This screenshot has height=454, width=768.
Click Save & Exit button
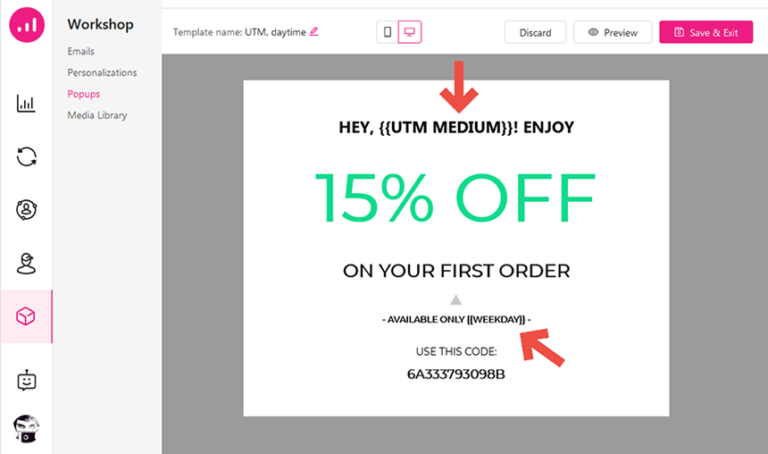point(706,32)
